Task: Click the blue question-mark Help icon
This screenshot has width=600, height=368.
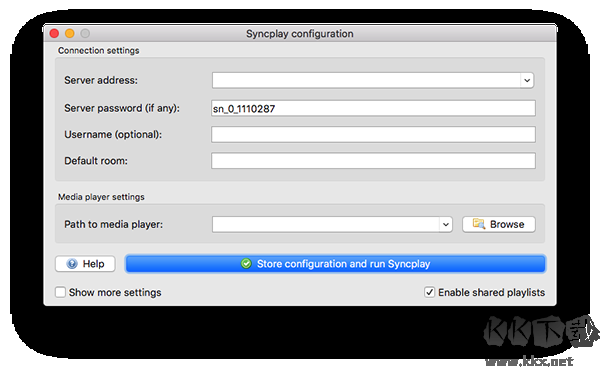Action: 72,264
